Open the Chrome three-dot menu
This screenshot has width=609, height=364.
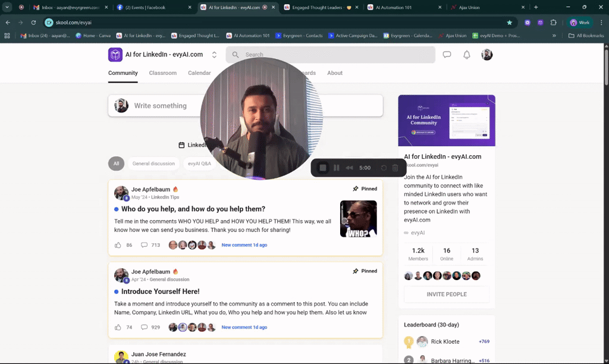(x=601, y=23)
